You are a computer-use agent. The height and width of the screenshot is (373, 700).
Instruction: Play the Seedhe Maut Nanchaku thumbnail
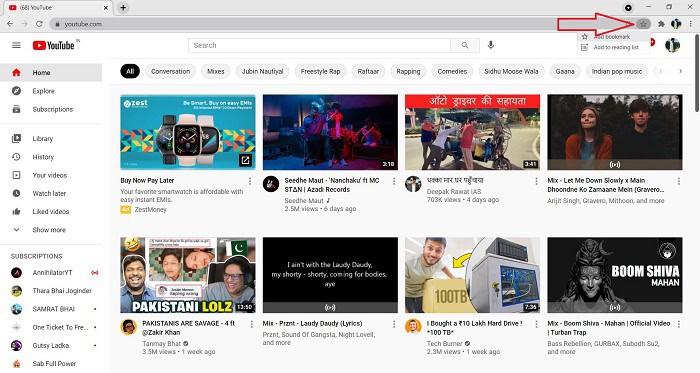330,132
